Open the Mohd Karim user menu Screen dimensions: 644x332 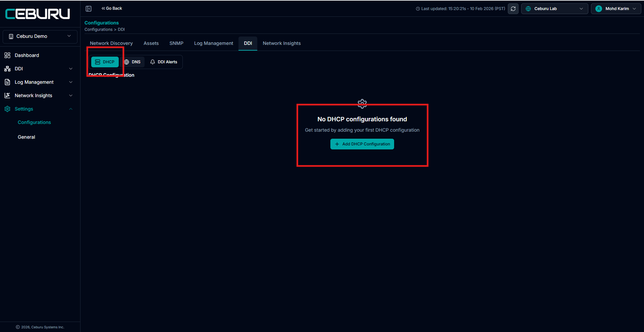coord(616,9)
